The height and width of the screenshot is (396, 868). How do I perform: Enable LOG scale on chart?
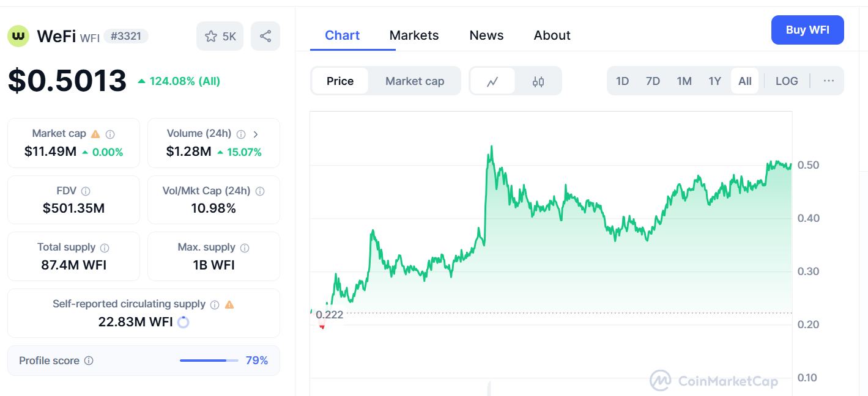(x=787, y=81)
